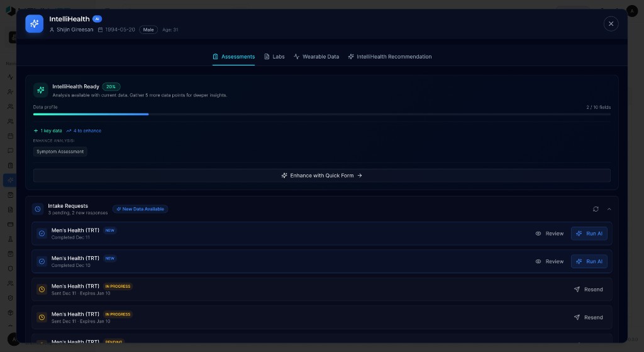Open the IntelliHealth Recommendation tab
Screen dimensions: 644x352
coord(390,57)
